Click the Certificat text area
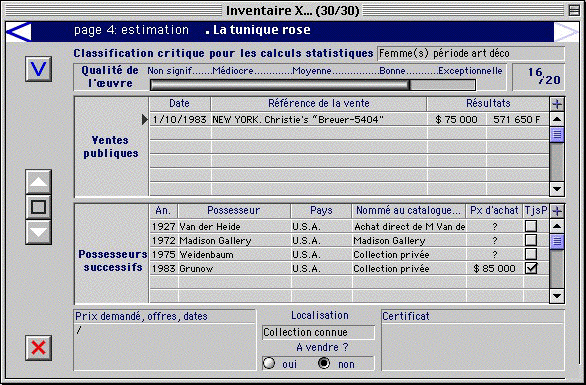Screen dimensions: 586x385 coord(472,346)
